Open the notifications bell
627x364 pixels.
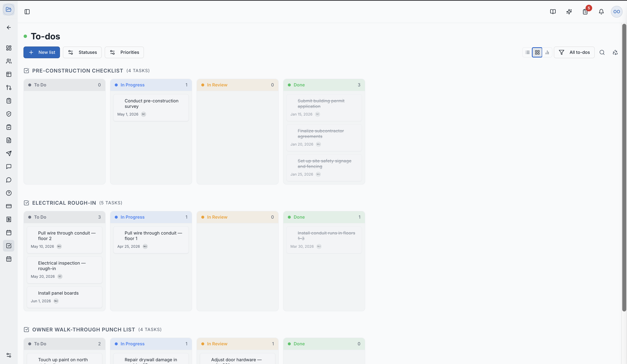pyautogui.click(x=601, y=12)
